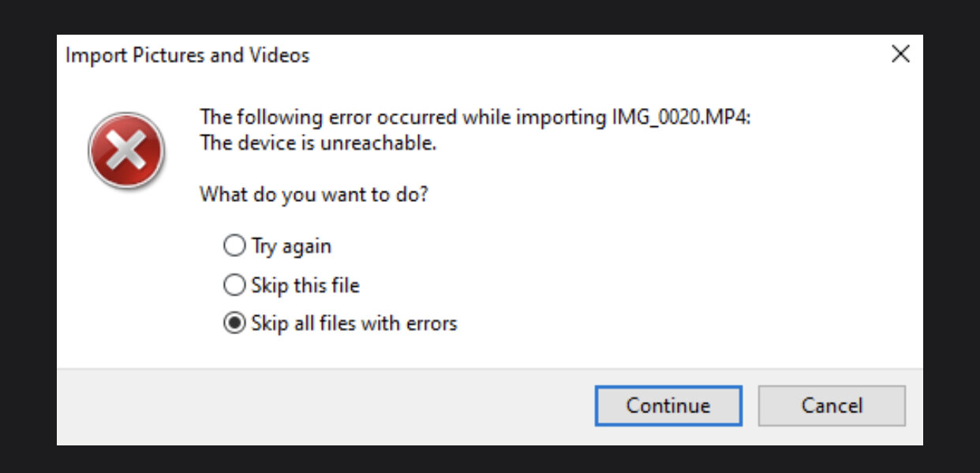Click the gray footer bar left of Continue
Image resolution: width=980 pixels, height=473 pixels.
tap(316, 405)
